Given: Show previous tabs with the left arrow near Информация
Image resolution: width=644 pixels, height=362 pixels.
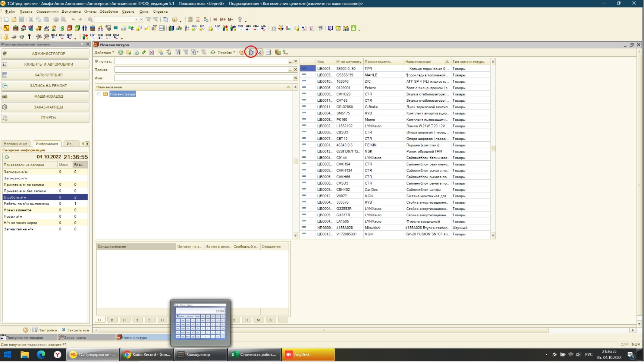Looking at the screenshot, I should point(83,144).
